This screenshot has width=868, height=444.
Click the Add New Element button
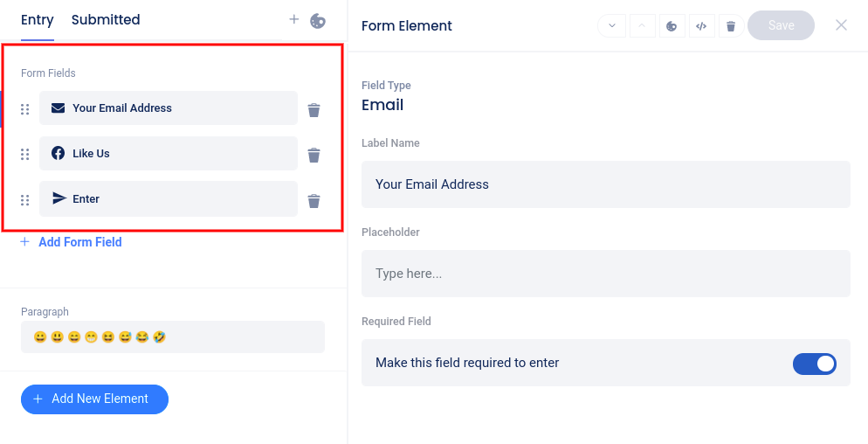(x=94, y=399)
